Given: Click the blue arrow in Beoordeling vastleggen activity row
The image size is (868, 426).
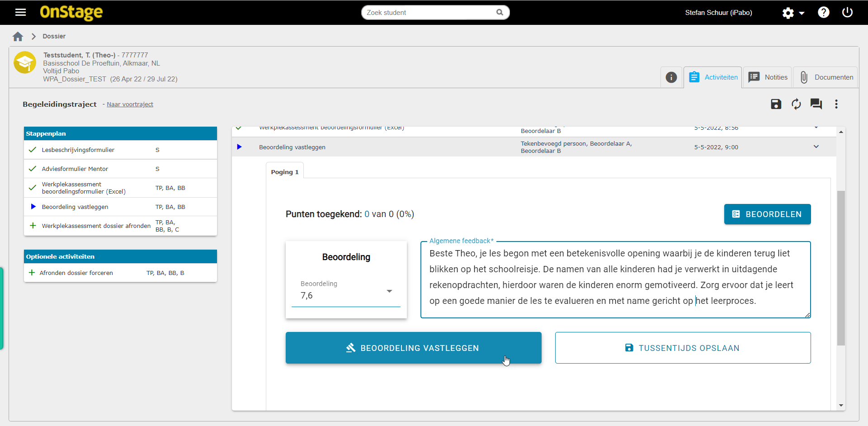Looking at the screenshot, I should 239,147.
